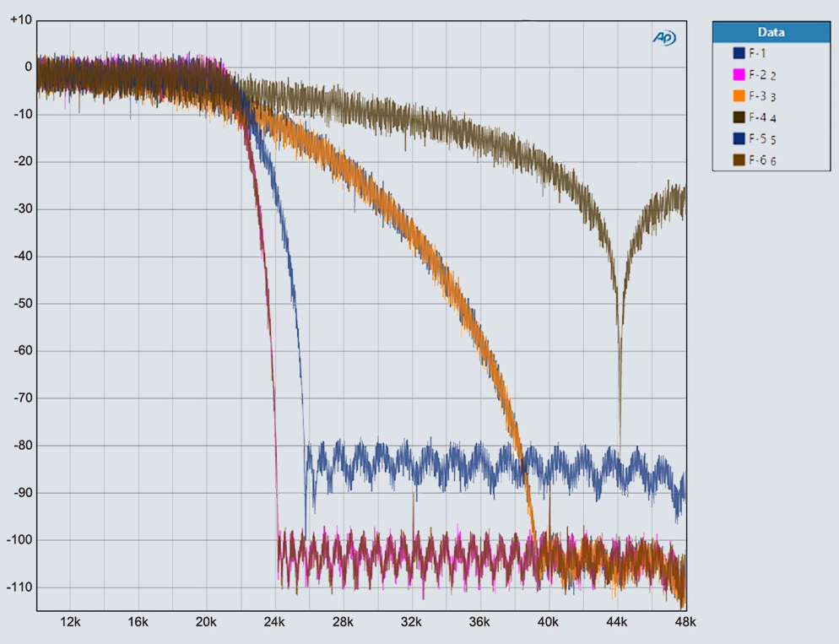This screenshot has width=839, height=644.
Task: Select the -80 level axis label
Action: coord(20,445)
